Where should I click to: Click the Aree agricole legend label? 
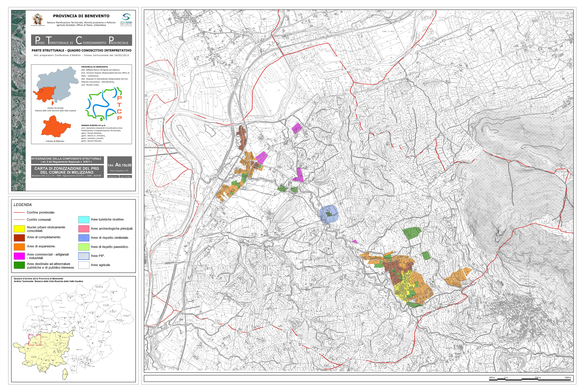click(x=101, y=265)
